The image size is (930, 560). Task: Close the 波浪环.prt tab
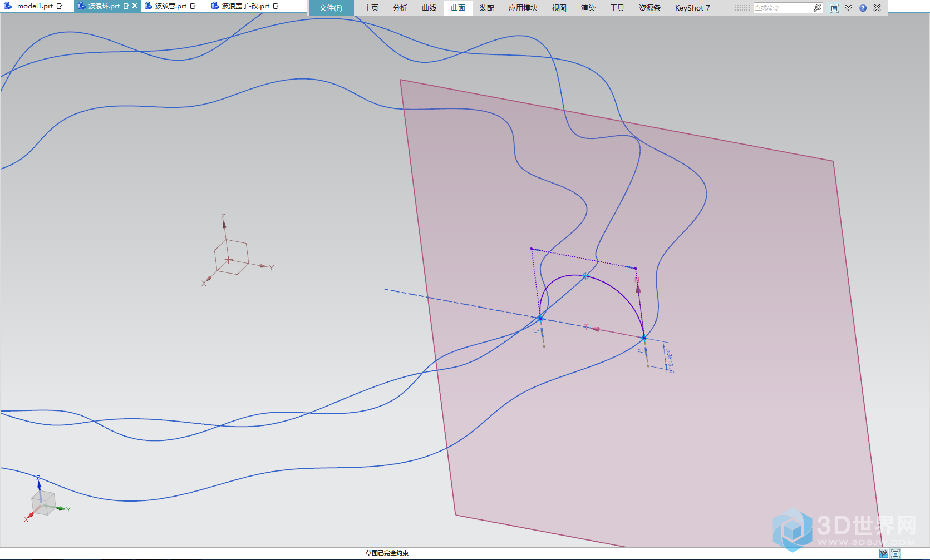click(x=135, y=6)
